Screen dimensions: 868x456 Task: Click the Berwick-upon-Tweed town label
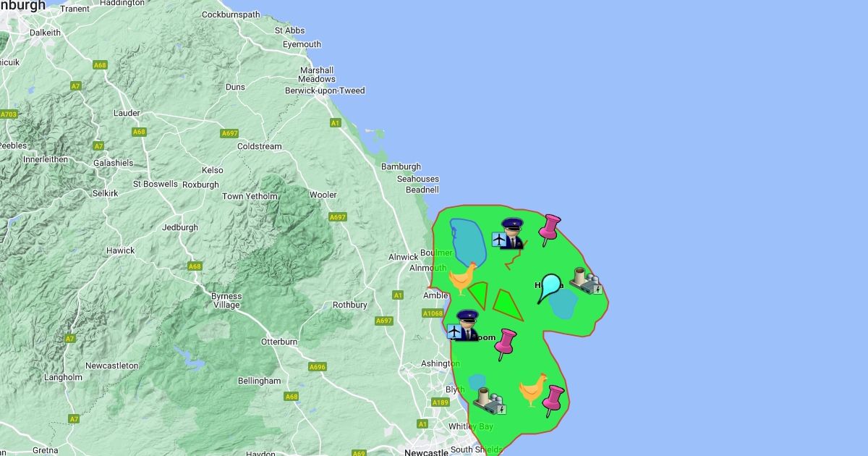tap(325, 90)
